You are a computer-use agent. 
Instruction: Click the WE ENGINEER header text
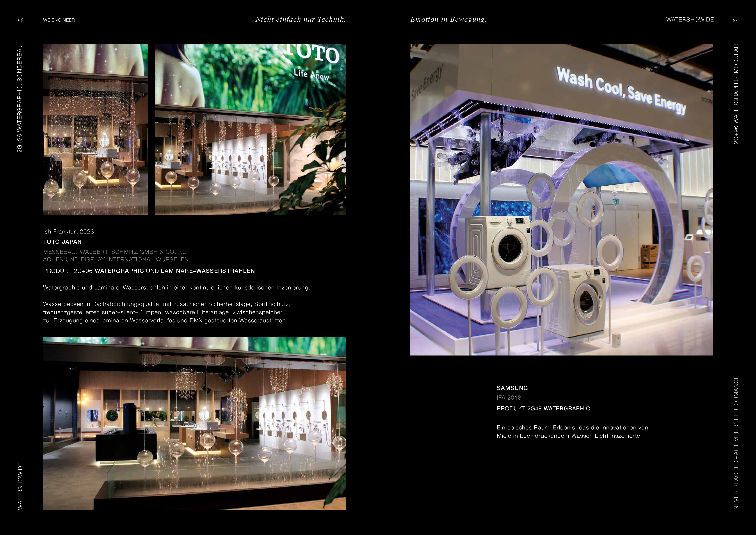click(x=59, y=20)
